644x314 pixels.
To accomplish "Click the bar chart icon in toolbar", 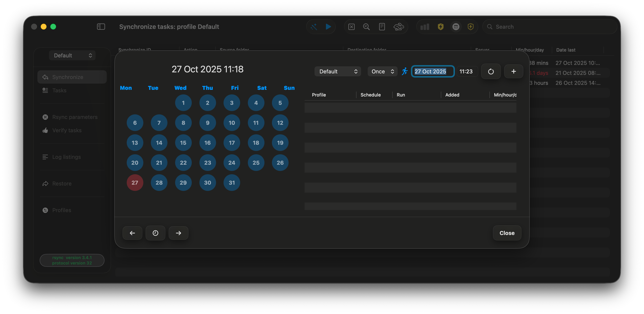I will point(425,27).
